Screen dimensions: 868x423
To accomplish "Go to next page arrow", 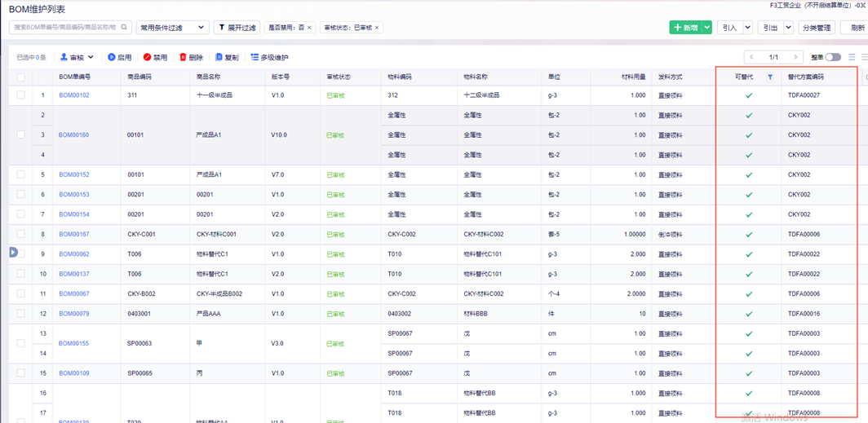I will click(x=795, y=57).
